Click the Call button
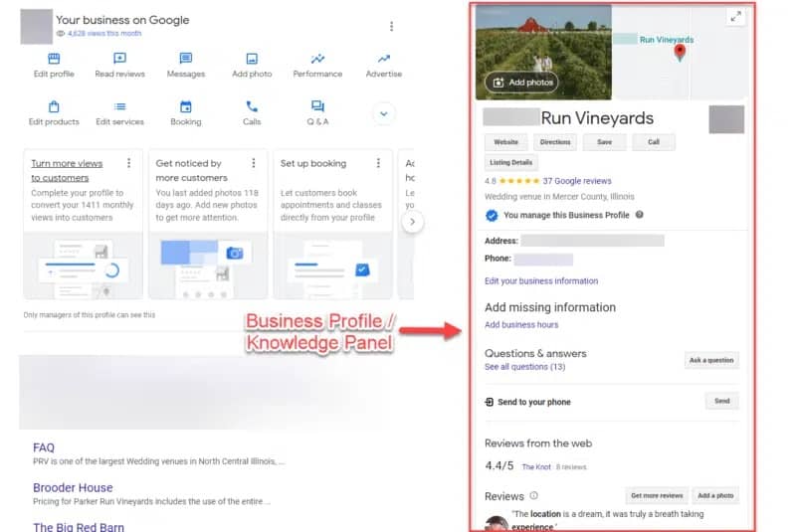This screenshot has width=796, height=532. tap(654, 142)
